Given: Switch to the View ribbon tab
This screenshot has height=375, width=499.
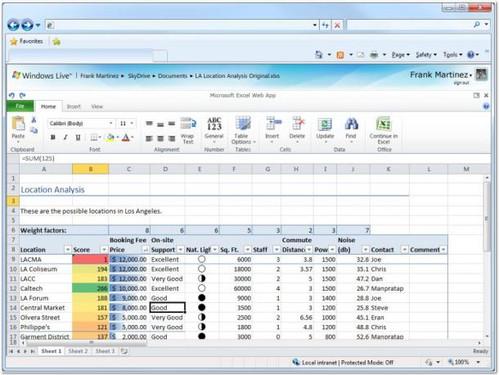Looking at the screenshot, I should (x=97, y=107).
